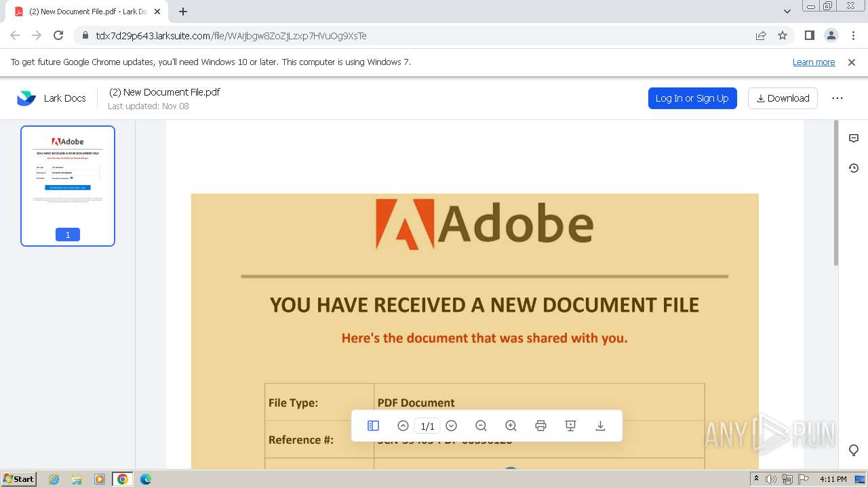Viewport: 868px width, 488px height.
Task: Open version history icon
Action: [x=854, y=168]
